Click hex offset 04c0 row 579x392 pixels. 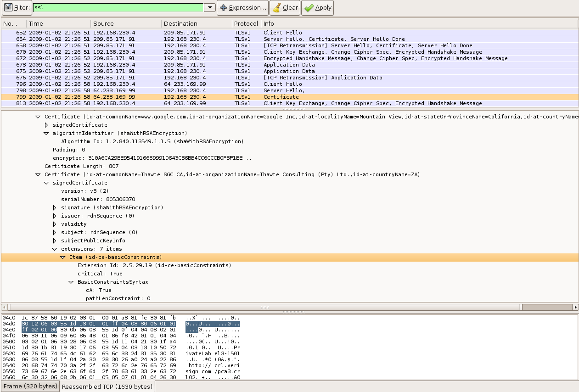point(120,318)
